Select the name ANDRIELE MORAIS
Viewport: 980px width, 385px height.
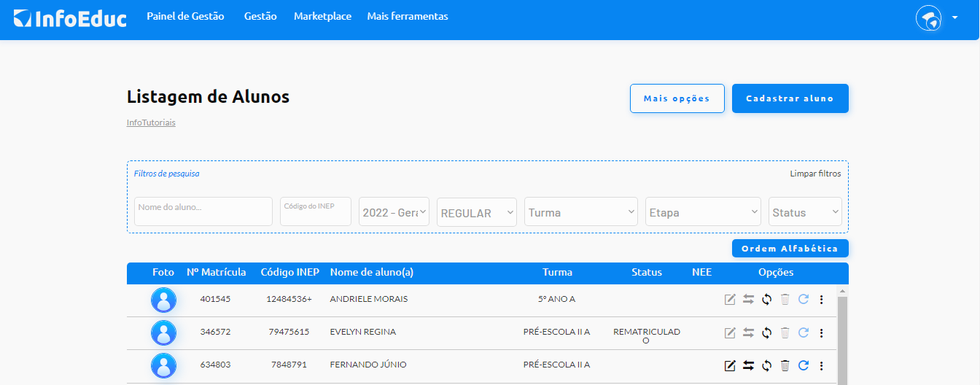(x=368, y=299)
